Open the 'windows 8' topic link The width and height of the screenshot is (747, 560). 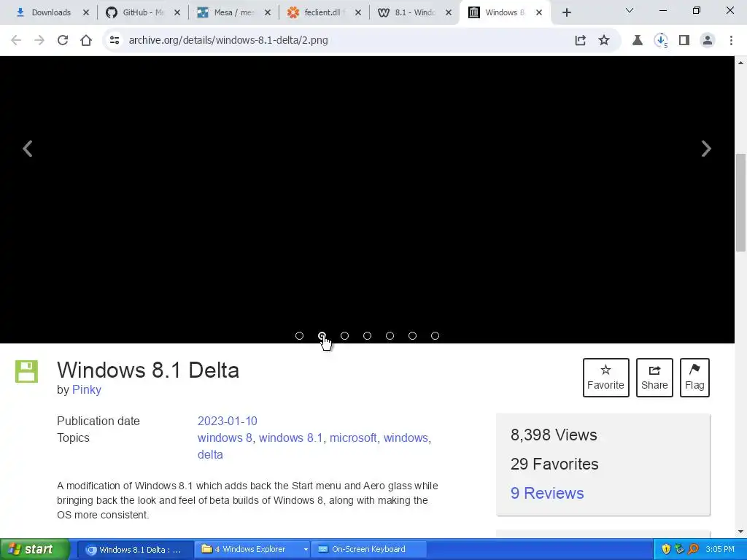pos(225,437)
